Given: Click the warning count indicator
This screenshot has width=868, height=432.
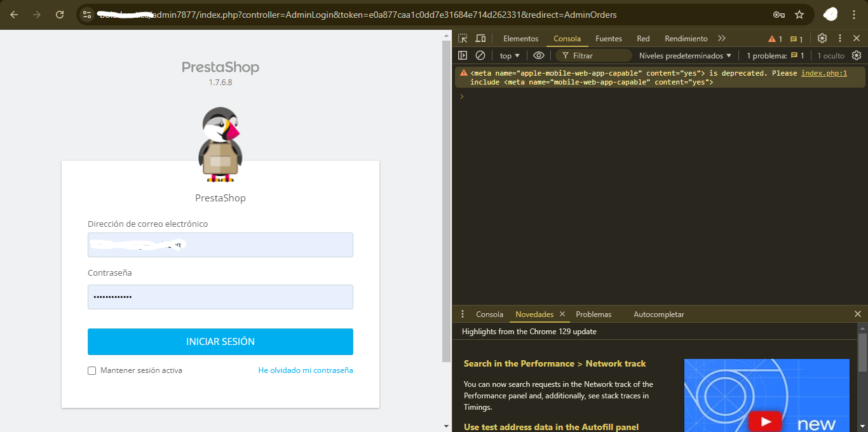Looking at the screenshot, I should pyautogui.click(x=775, y=39).
